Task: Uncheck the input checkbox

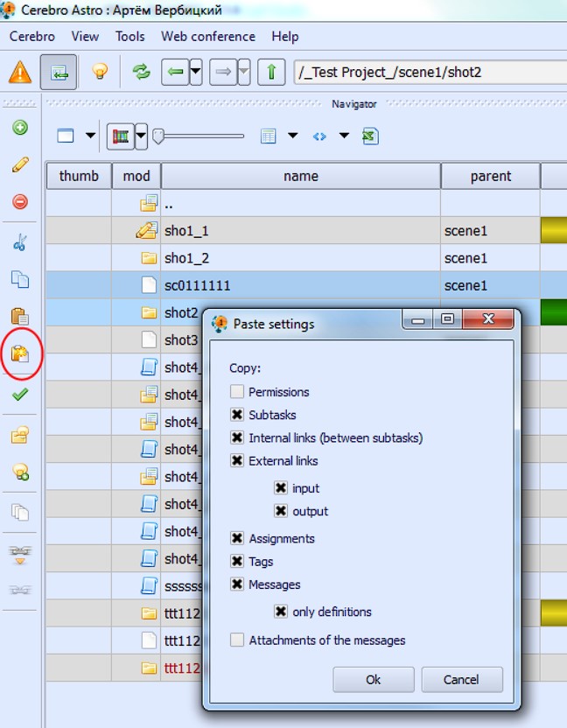Action: pos(281,488)
